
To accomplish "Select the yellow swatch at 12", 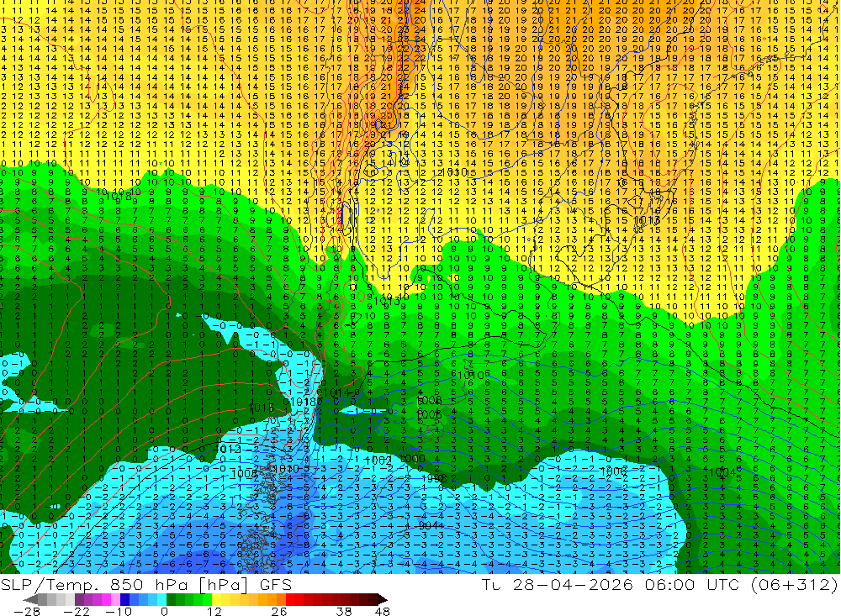I will pos(217,599).
